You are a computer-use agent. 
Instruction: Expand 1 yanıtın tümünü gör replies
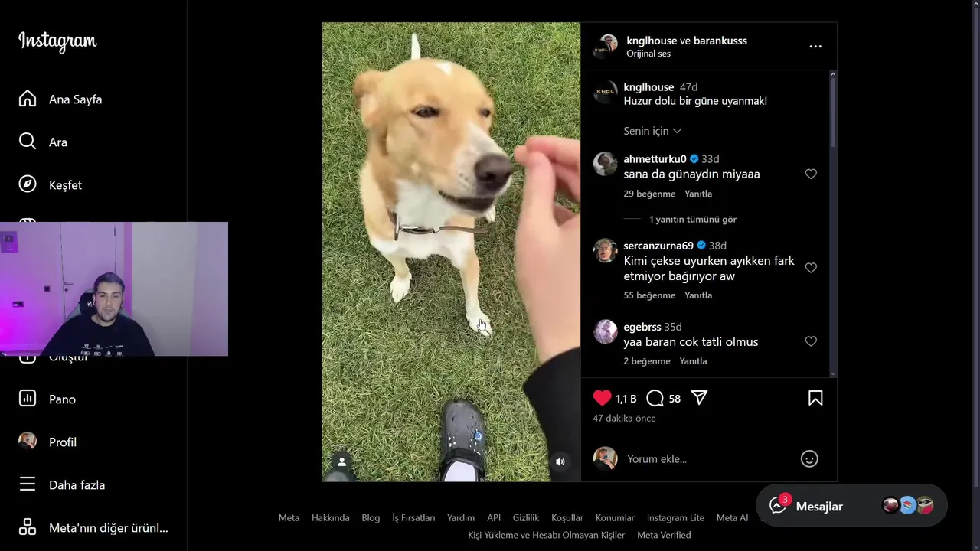coord(693,219)
